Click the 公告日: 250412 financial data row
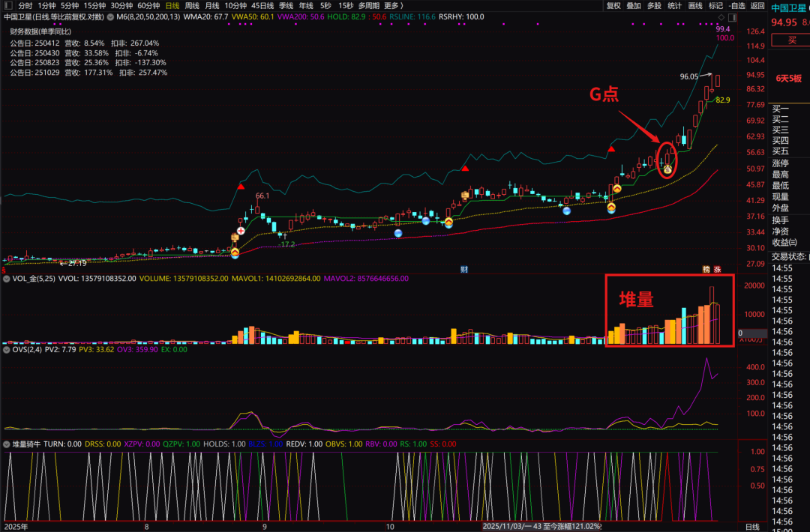Screen dimensions: 810x532 [x=84, y=43]
